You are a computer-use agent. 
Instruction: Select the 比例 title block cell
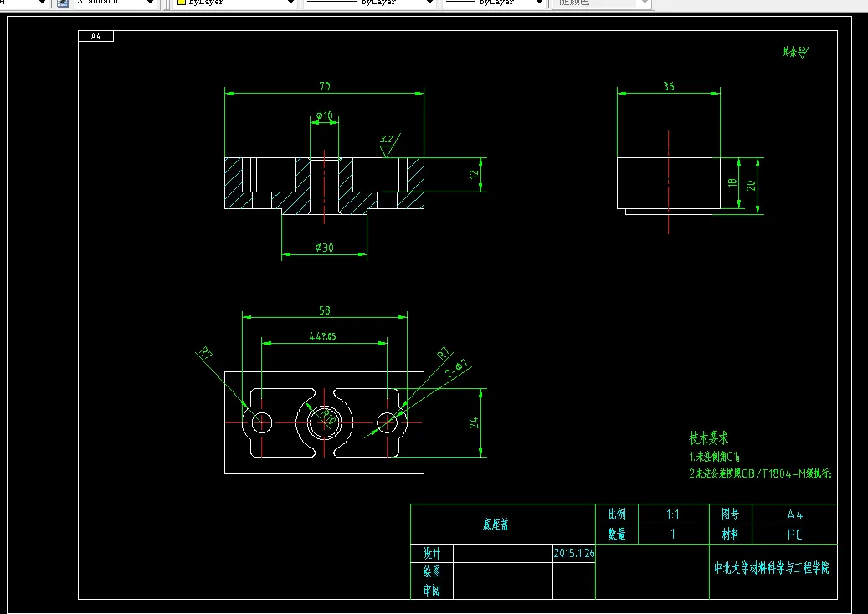click(617, 514)
